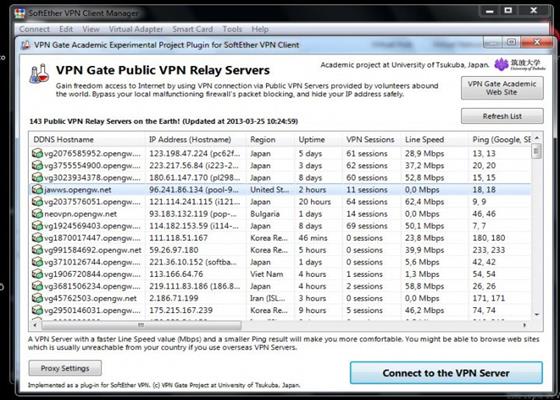Click server icon for vg45762503.opengw.net
This screenshot has width=560, height=400.
(x=37, y=298)
